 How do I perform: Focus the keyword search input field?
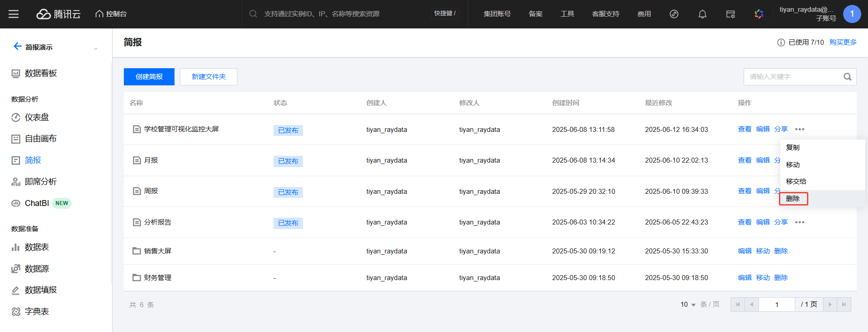[791, 77]
